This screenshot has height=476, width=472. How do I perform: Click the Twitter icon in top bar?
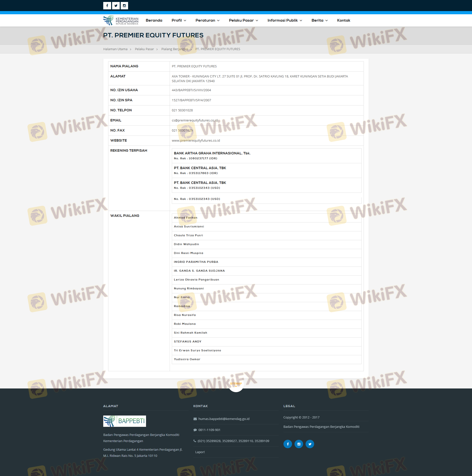coord(116,6)
